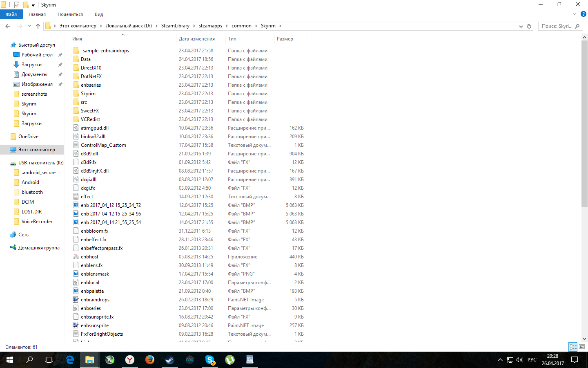This screenshot has height=368, width=588.
Task: Switch input language РУС in tray
Action: coord(532,360)
